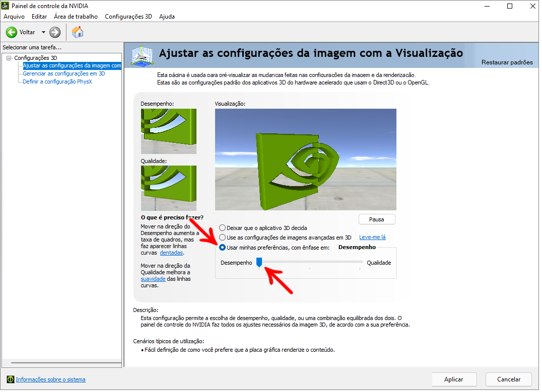Open the Voltar history dropdown arrow
This screenshot has height=392, width=542.
(x=43, y=32)
